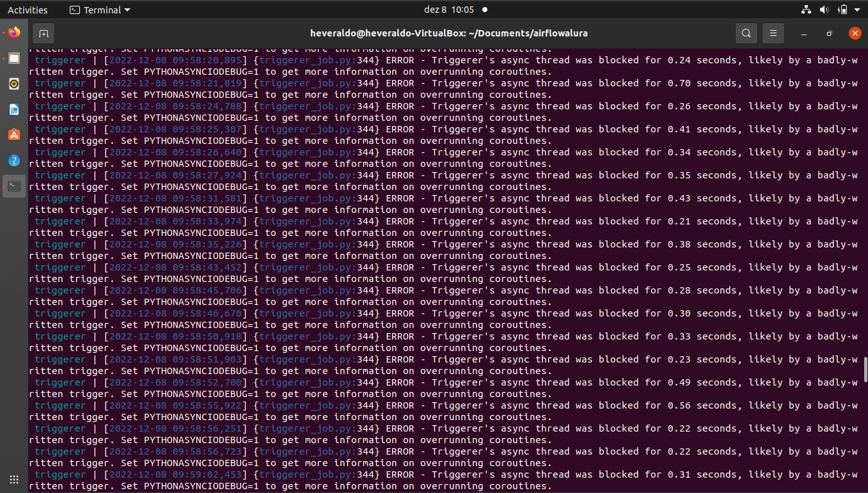Click timestamp 2022-12-08 09:58:50,918
The height and width of the screenshot is (493, 868).
[x=175, y=336]
